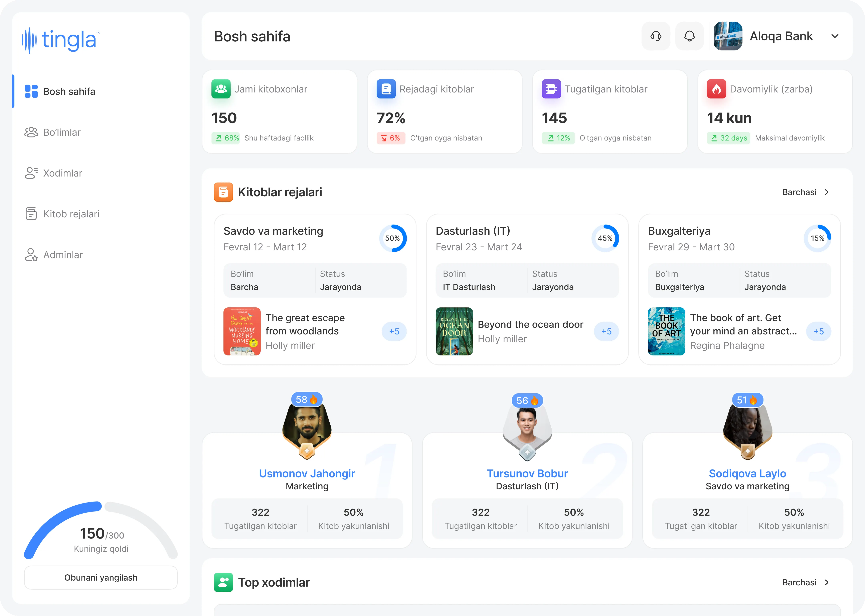865x616 pixels.
Task: Click the Jami kitobxonlar green icon
Action: coord(221,89)
